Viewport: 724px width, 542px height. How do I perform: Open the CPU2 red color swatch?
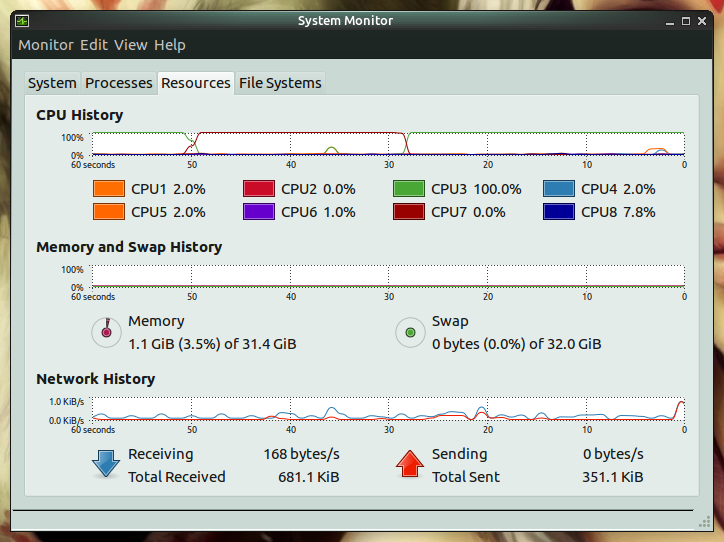[x=259, y=189]
